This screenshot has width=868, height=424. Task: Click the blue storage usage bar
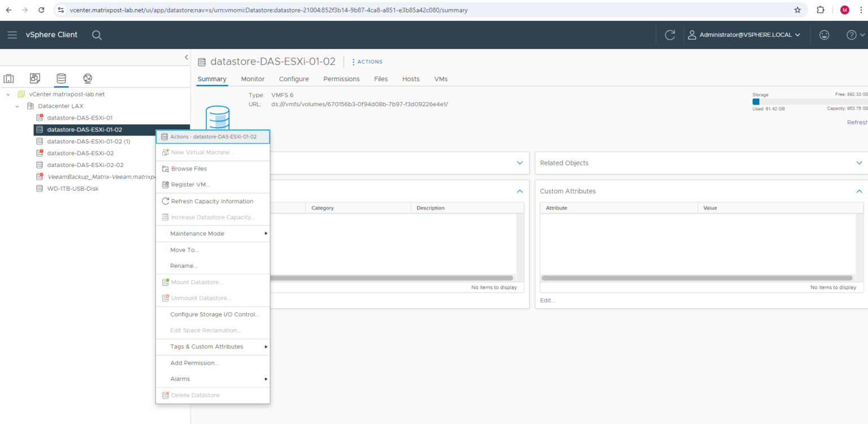[757, 102]
